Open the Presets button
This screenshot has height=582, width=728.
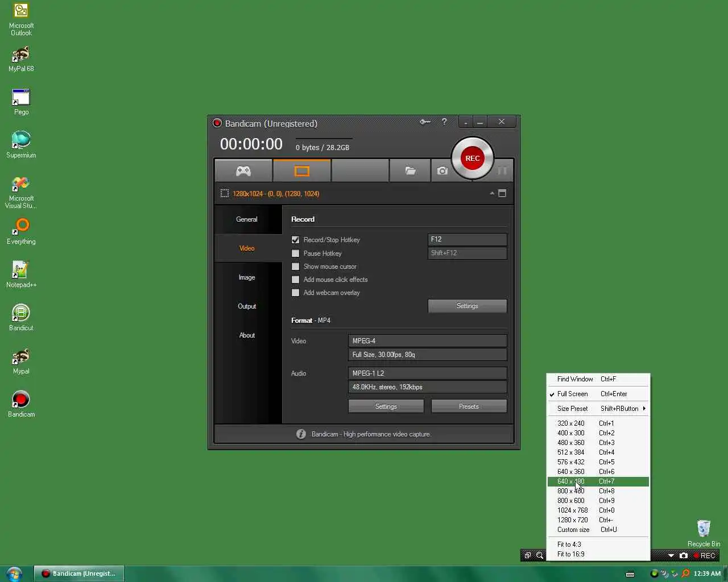[x=469, y=406]
